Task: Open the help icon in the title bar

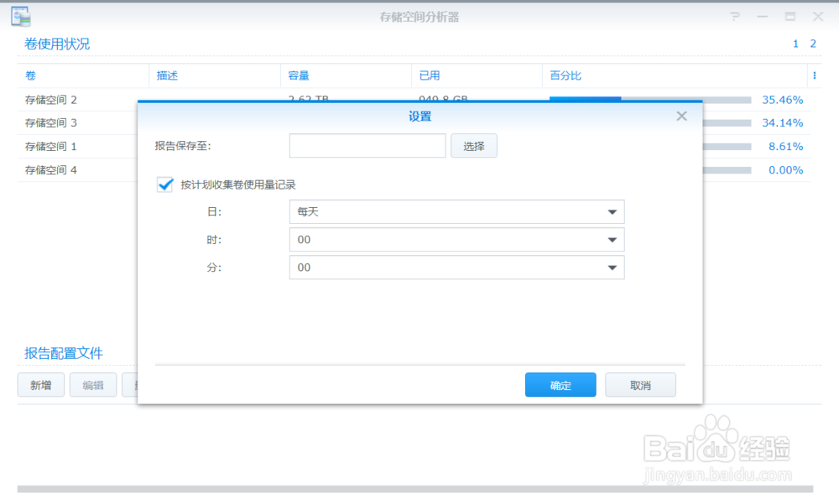Action: pyautogui.click(x=734, y=15)
